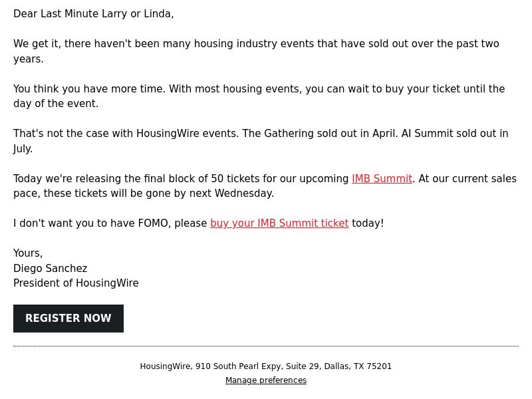Click the Diego Sanchez signature name

coord(51,269)
